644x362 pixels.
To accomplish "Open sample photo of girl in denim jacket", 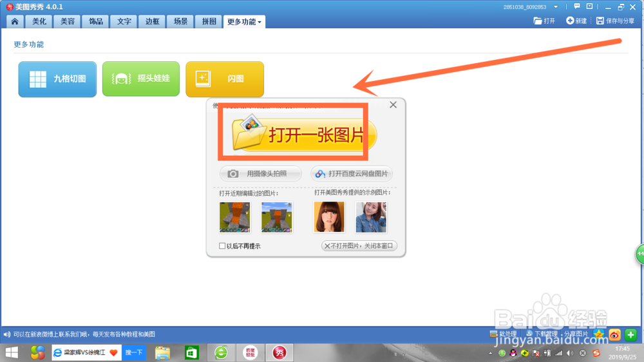I will [371, 217].
